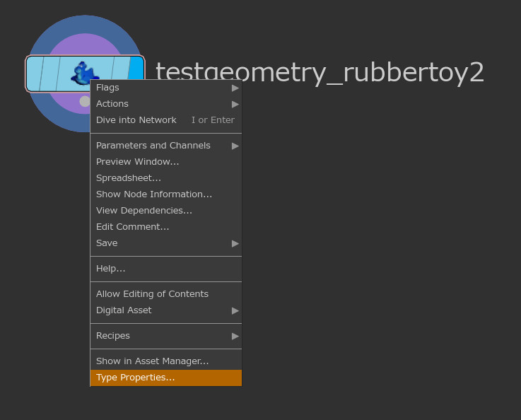Toggle the node's lock flag
Viewport: 521px width, 420px height.
tap(49, 74)
